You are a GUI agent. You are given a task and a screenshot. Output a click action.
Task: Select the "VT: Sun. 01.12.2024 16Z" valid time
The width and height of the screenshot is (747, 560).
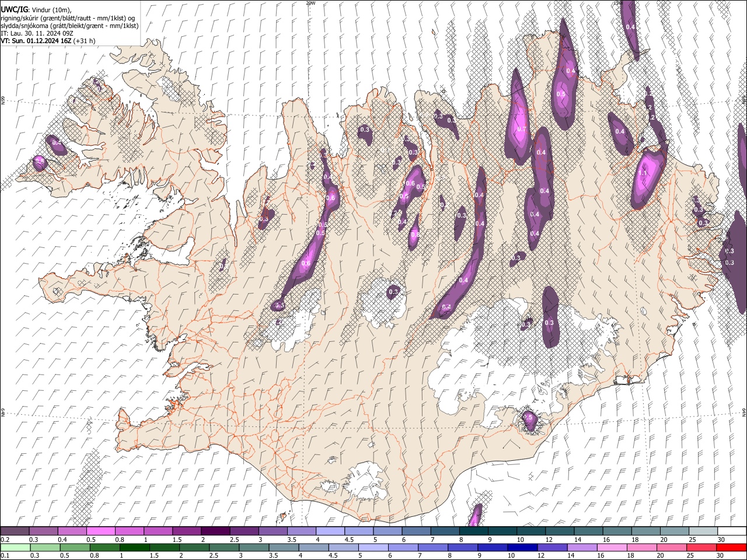pos(37,41)
